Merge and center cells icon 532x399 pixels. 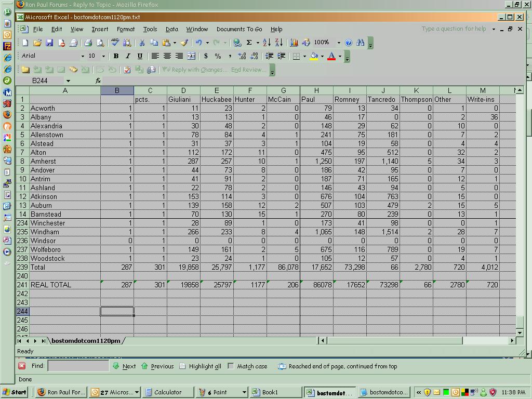[191, 56]
